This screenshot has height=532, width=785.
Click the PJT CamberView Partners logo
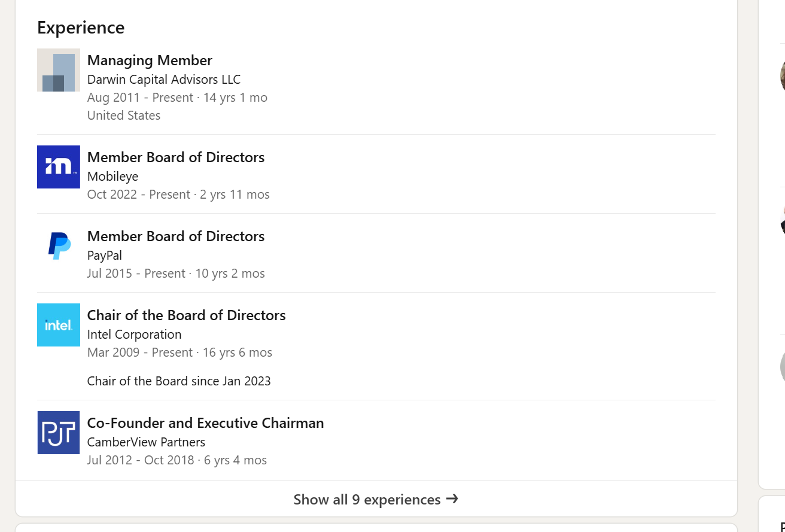click(59, 433)
